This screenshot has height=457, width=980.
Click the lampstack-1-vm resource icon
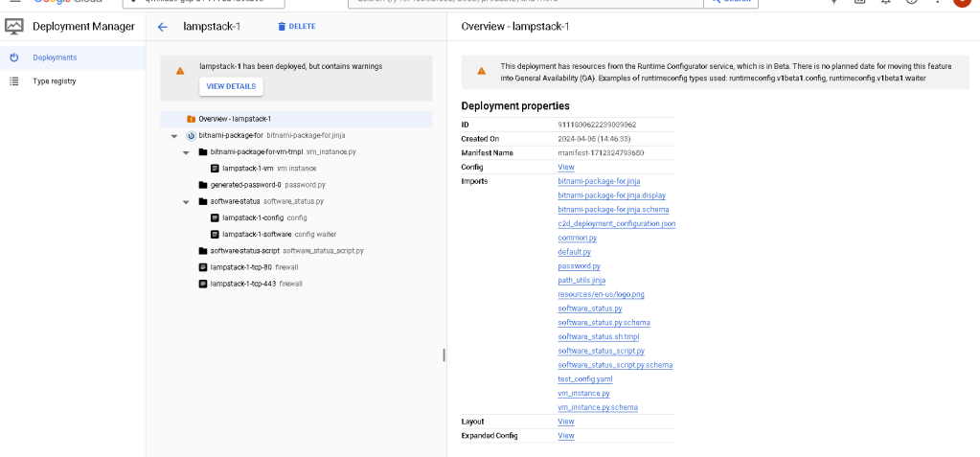point(215,169)
